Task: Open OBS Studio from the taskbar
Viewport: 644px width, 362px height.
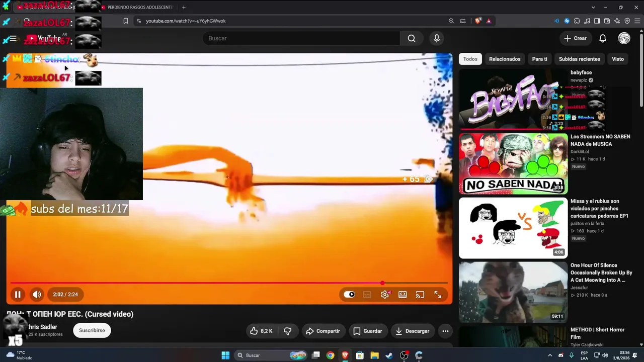Action: click(404, 355)
